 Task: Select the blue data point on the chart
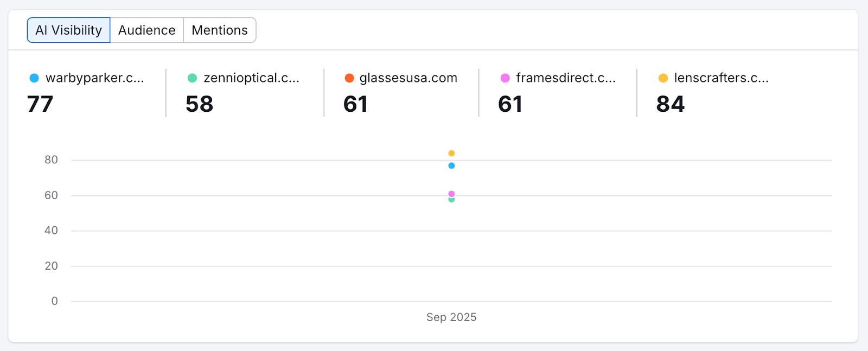click(451, 165)
